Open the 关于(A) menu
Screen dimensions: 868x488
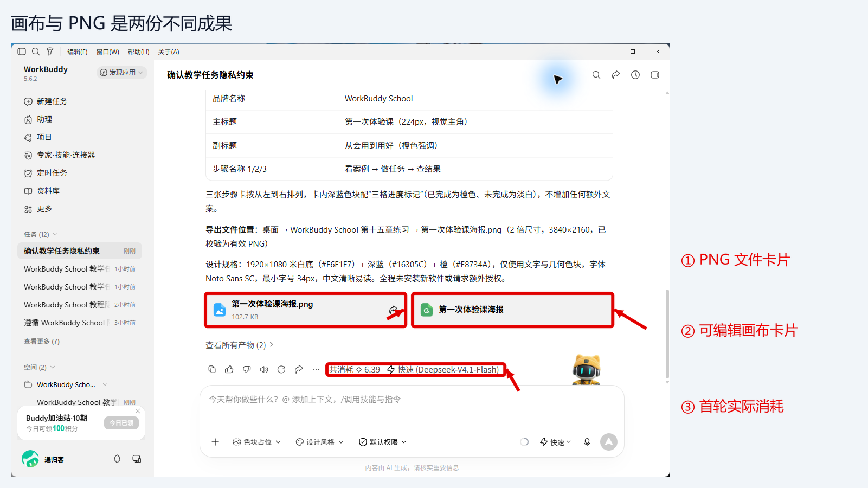[x=169, y=52]
